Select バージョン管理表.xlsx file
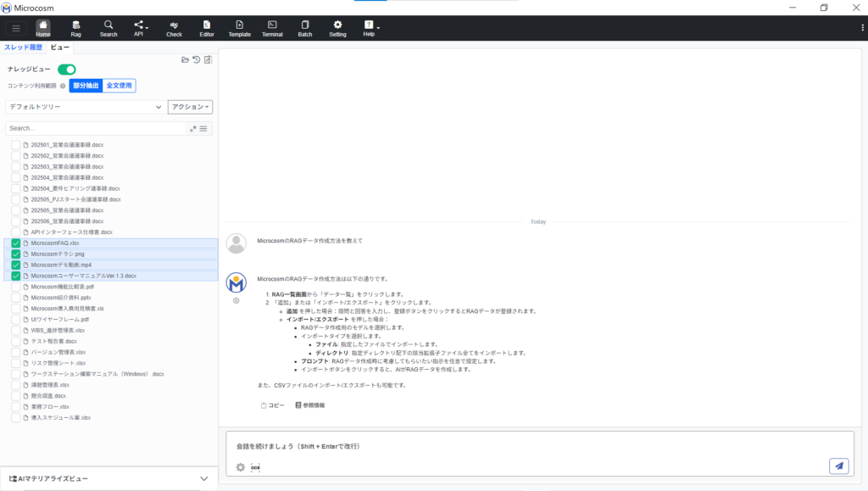The width and height of the screenshot is (868, 491). (58, 352)
